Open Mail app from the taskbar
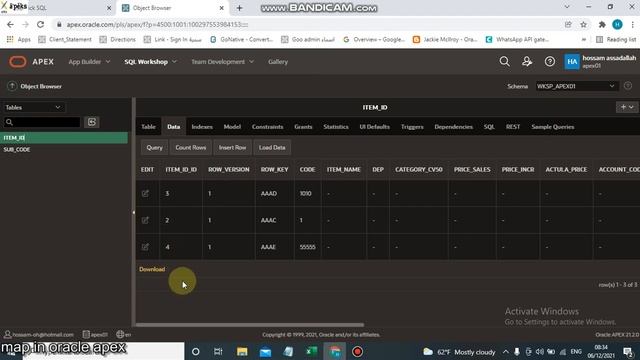Image resolution: width=640 pixels, height=360 pixels. [x=265, y=351]
